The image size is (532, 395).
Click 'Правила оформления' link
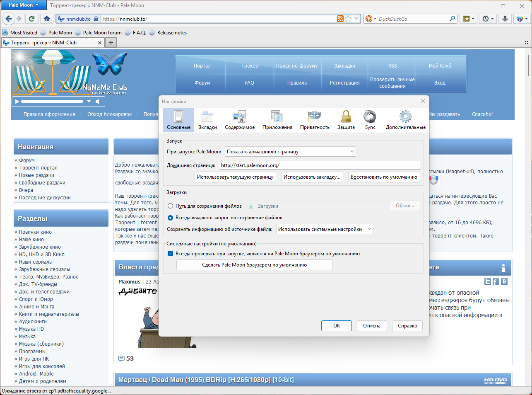tap(49, 114)
